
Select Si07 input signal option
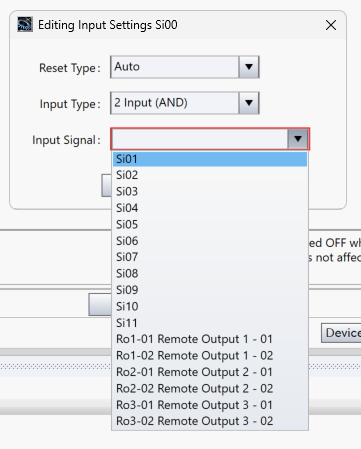(x=210, y=257)
